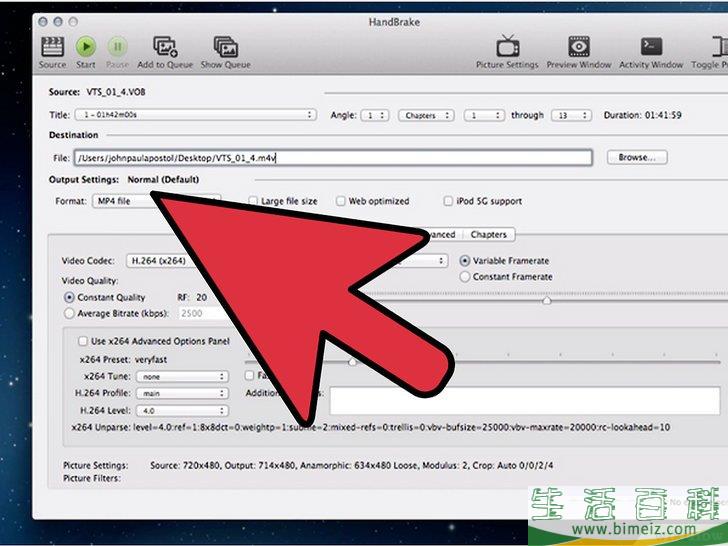Viewport: 728px width, 546px height.
Task: Click the Pause icon in toolbar
Action: [x=117, y=46]
